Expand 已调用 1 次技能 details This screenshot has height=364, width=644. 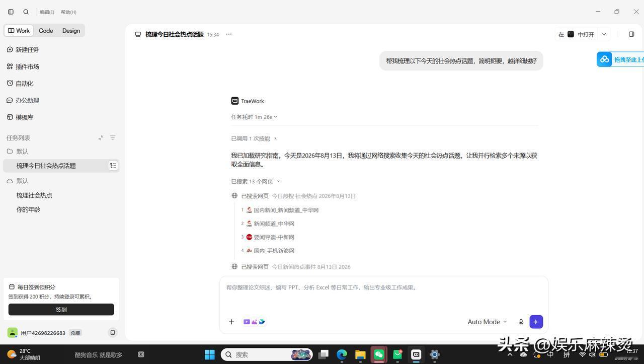(254, 138)
